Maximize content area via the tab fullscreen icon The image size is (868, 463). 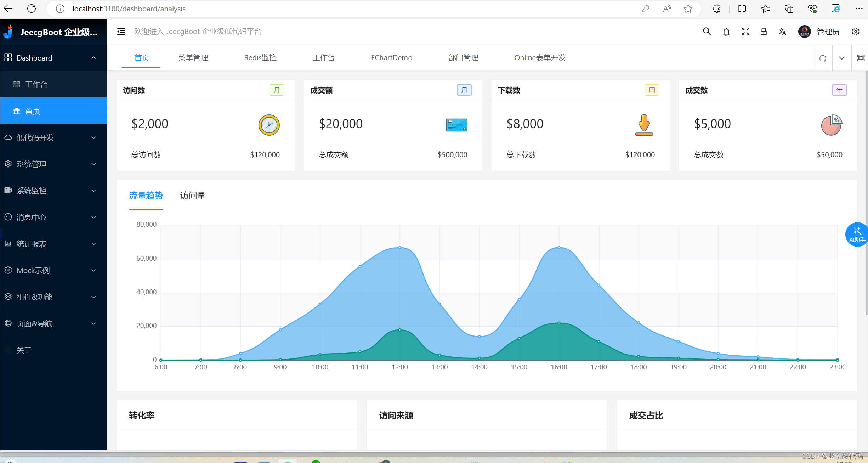pyautogui.click(x=861, y=58)
